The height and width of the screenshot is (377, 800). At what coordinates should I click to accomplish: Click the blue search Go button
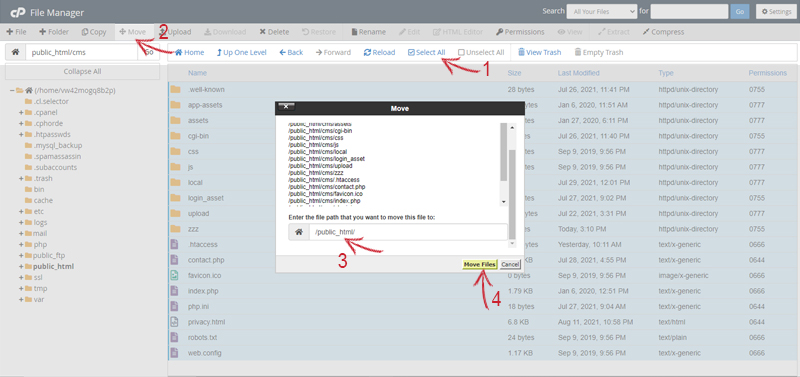point(740,11)
